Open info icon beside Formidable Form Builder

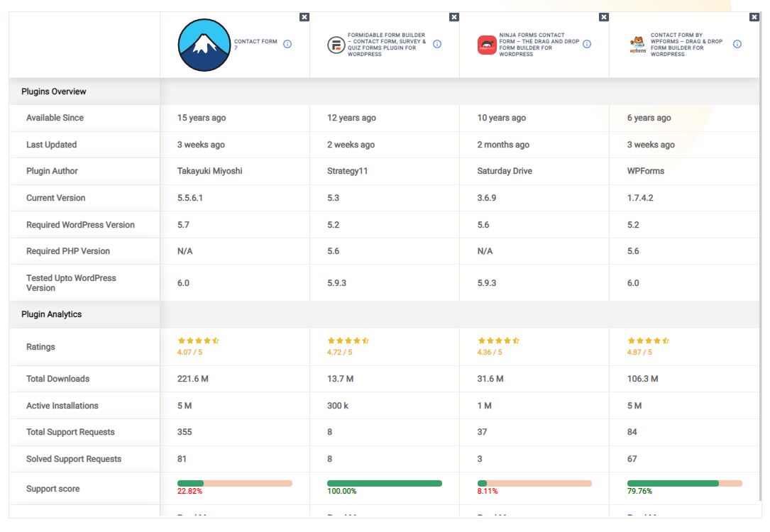437,44
